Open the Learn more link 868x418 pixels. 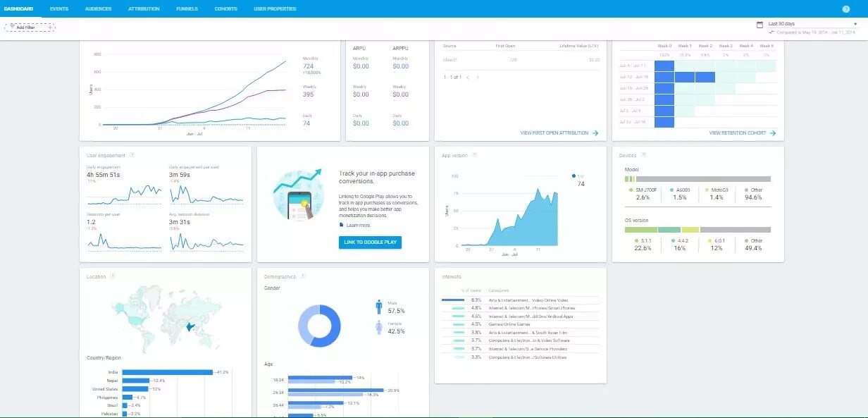pos(359,226)
